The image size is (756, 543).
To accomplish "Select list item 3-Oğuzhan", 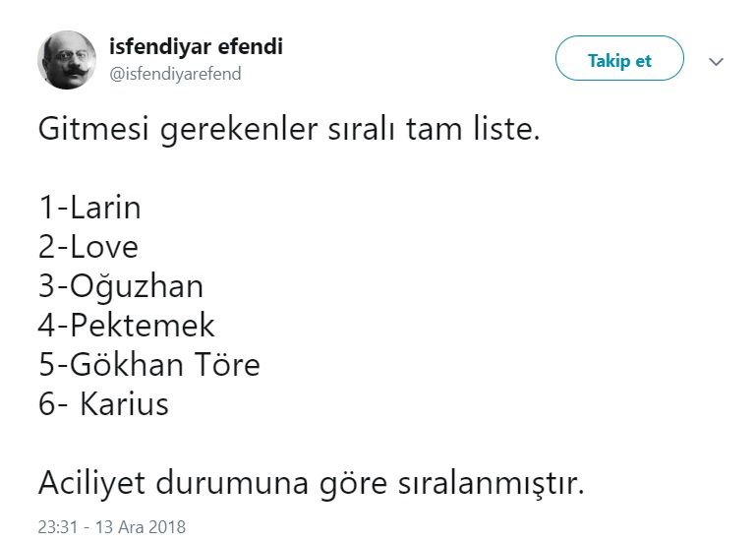I will 121,287.
